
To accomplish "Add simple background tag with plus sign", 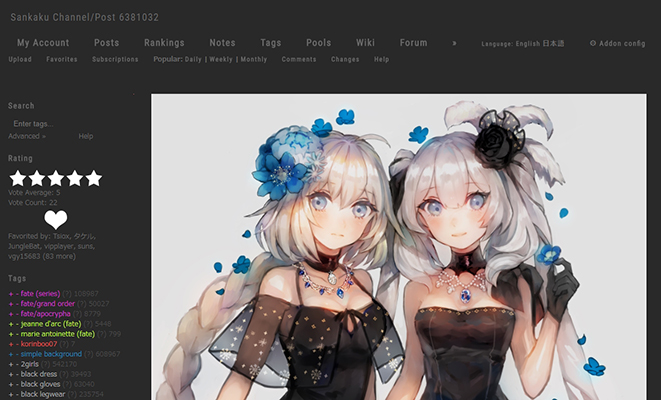I will [11, 354].
